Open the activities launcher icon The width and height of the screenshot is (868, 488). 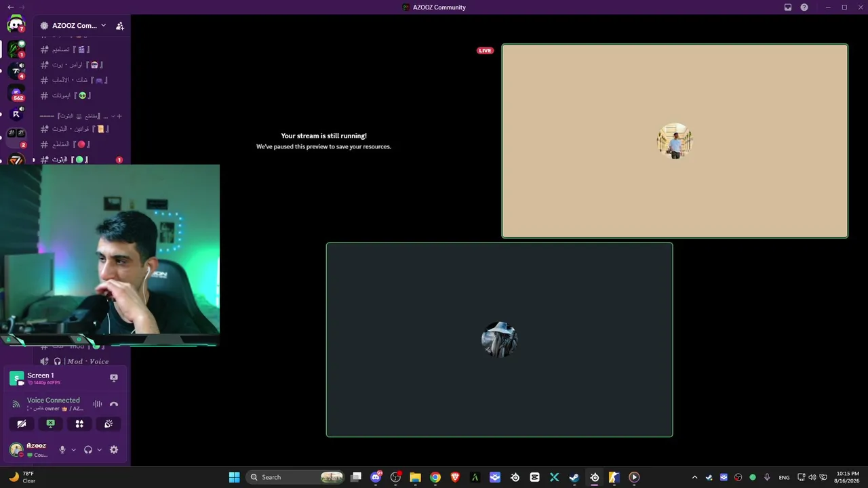pyautogui.click(x=79, y=424)
